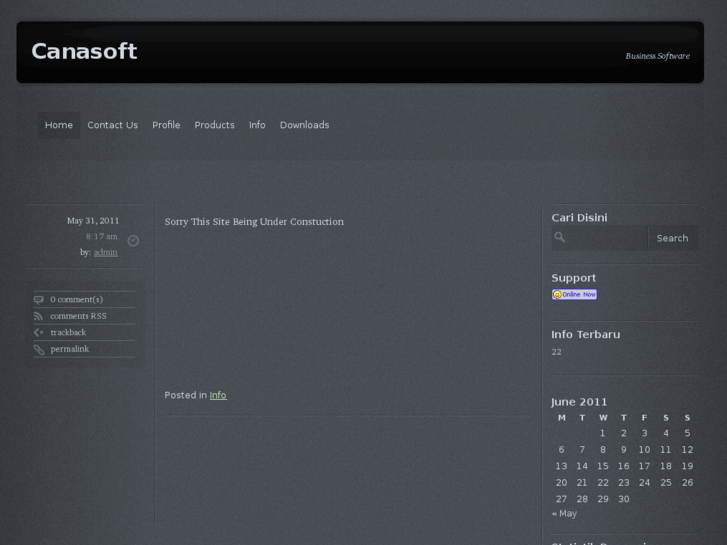Open the 22 entry under Info Terbaru
Viewport: 727px width, 545px height.
coord(556,352)
